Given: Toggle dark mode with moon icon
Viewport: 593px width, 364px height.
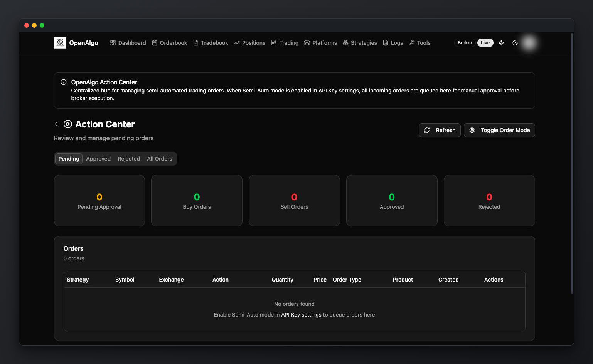Looking at the screenshot, I should point(515,43).
